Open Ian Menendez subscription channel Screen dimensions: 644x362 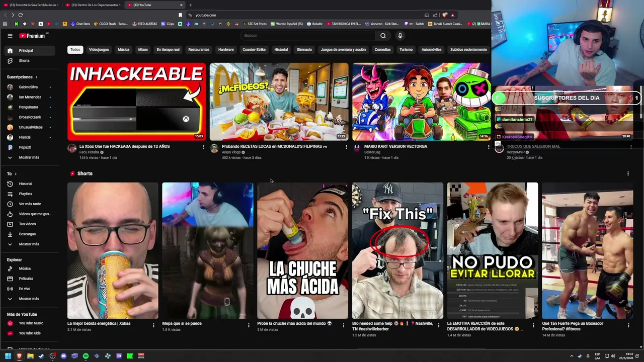[29, 97]
